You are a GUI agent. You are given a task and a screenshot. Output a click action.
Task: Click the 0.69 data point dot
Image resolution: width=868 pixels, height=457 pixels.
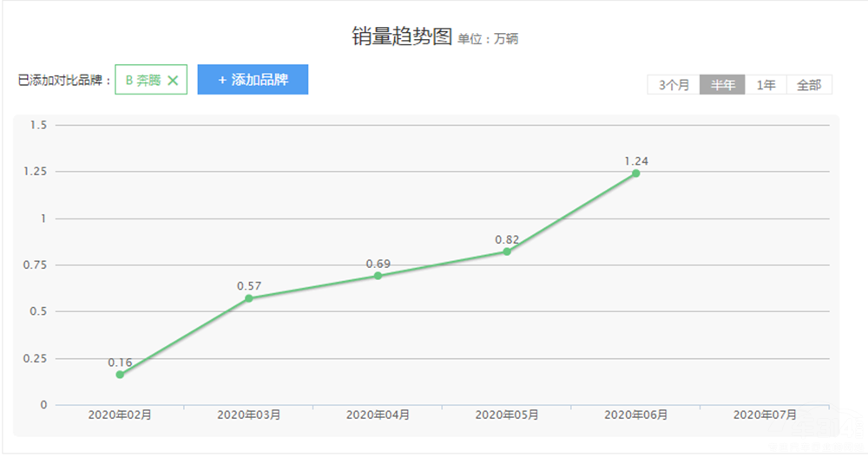point(378,276)
